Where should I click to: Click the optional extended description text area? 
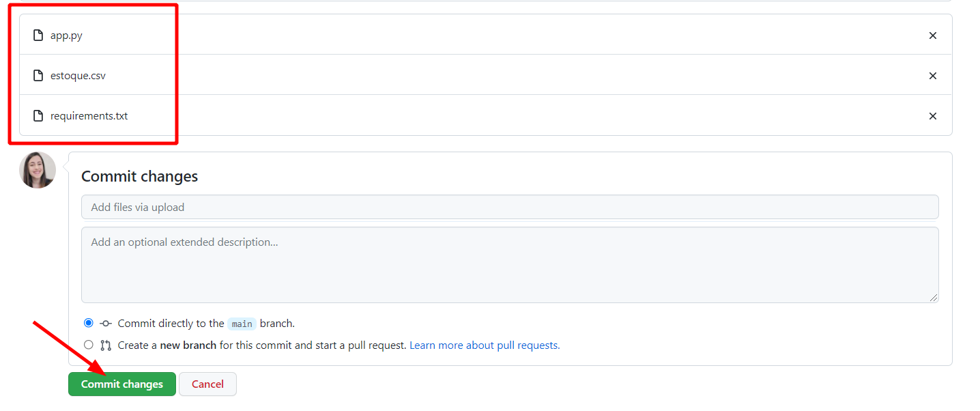pyautogui.click(x=510, y=265)
